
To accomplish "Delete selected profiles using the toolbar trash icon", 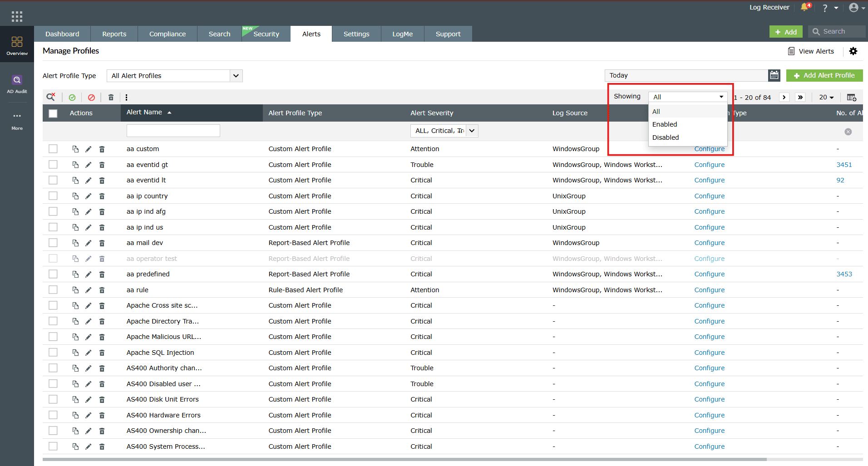I will tap(111, 97).
